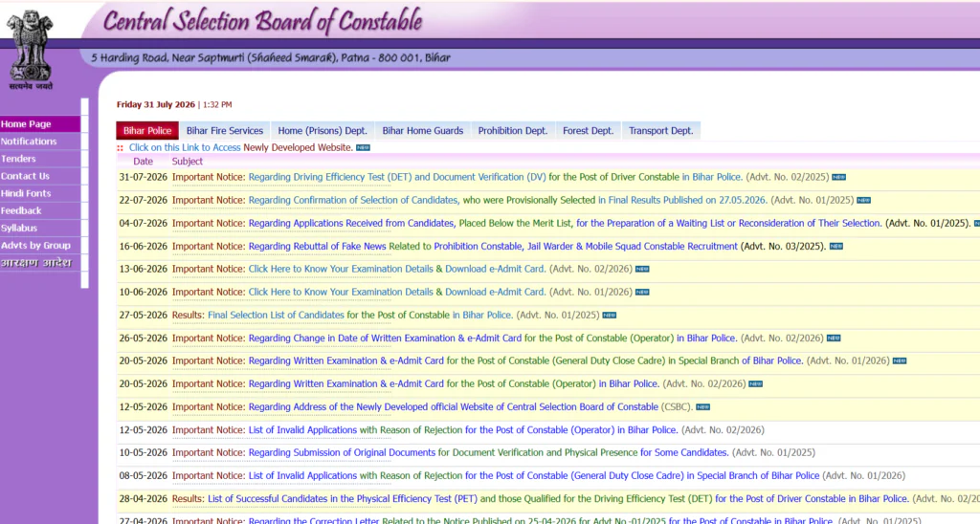This screenshot has width=980, height=524.
Task: Click the link to access Newly Developed Website
Action: pos(241,147)
